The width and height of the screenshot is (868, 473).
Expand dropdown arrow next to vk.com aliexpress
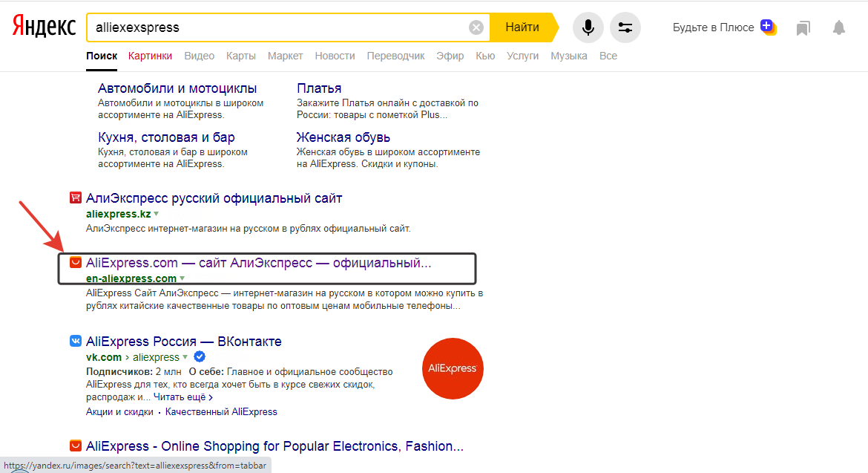[x=185, y=356]
